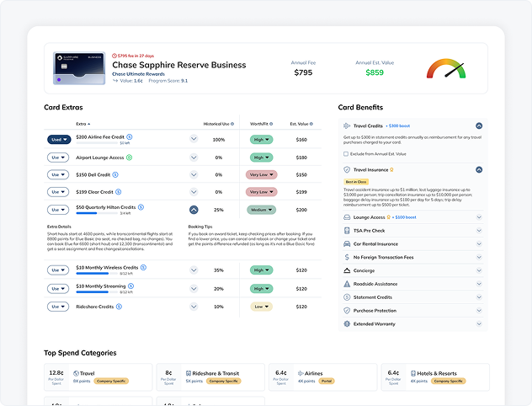
Task: Select the Travel spend category card
Action: 98,376
